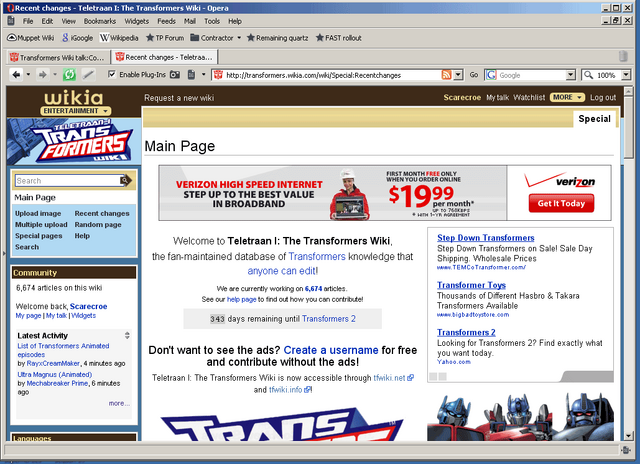Open the File menu

(x=28, y=21)
